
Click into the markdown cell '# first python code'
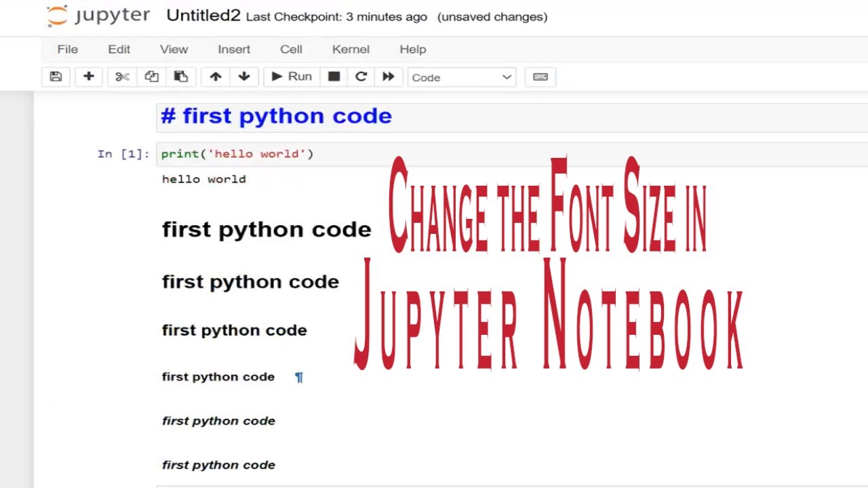point(512,117)
